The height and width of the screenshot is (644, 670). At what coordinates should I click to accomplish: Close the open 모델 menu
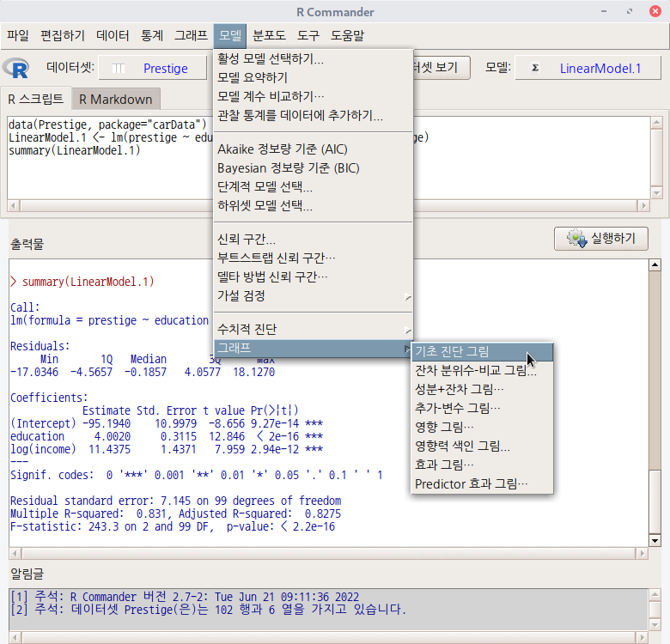[230, 36]
